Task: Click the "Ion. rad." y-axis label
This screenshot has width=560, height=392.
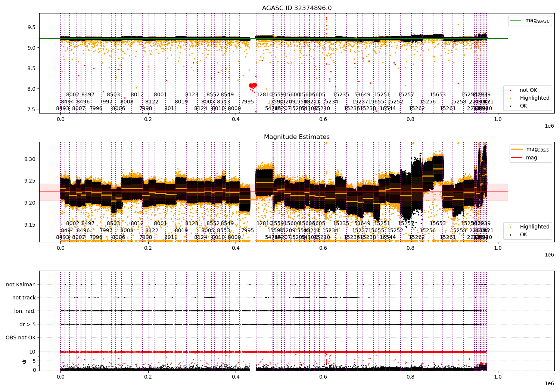Action: 25,311
